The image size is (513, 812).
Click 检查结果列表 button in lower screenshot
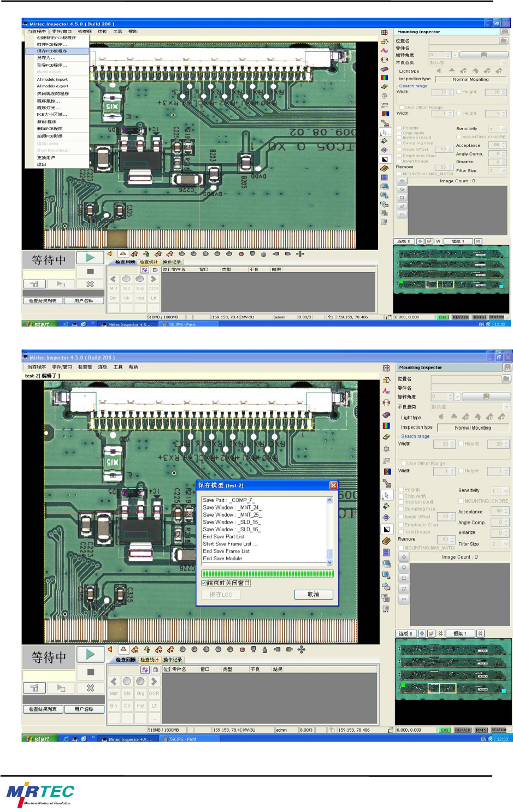pyautogui.click(x=43, y=709)
